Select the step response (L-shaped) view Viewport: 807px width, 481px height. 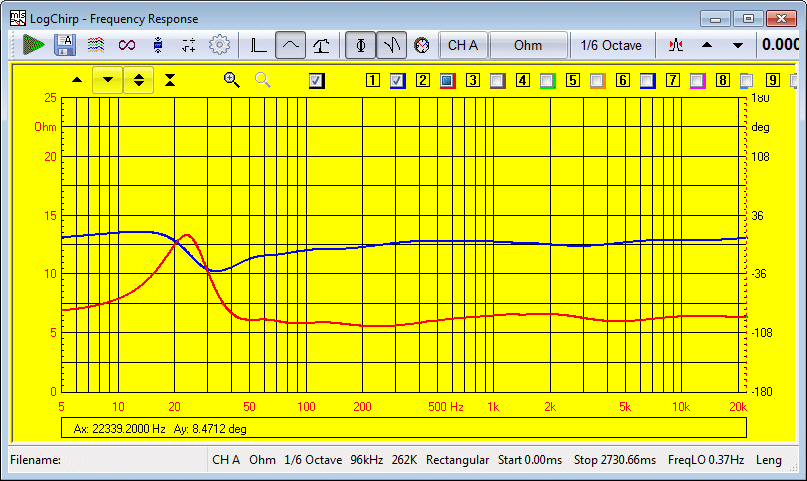258,45
